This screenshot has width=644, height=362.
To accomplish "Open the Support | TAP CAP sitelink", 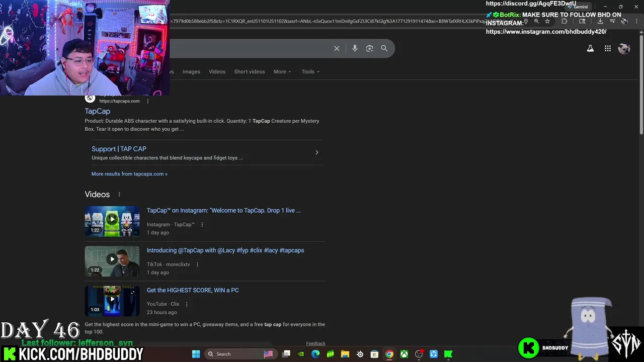I will pos(119,149).
